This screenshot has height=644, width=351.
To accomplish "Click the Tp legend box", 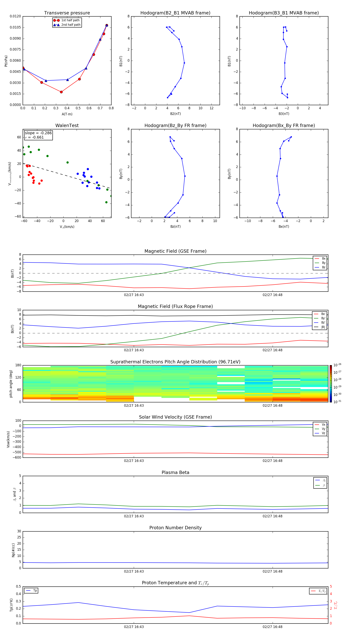I will tap(31, 591).
